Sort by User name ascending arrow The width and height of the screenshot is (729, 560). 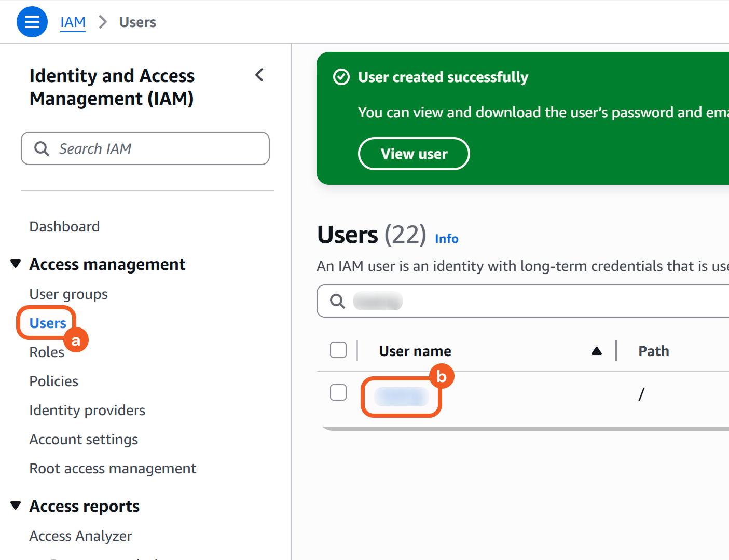coord(597,351)
